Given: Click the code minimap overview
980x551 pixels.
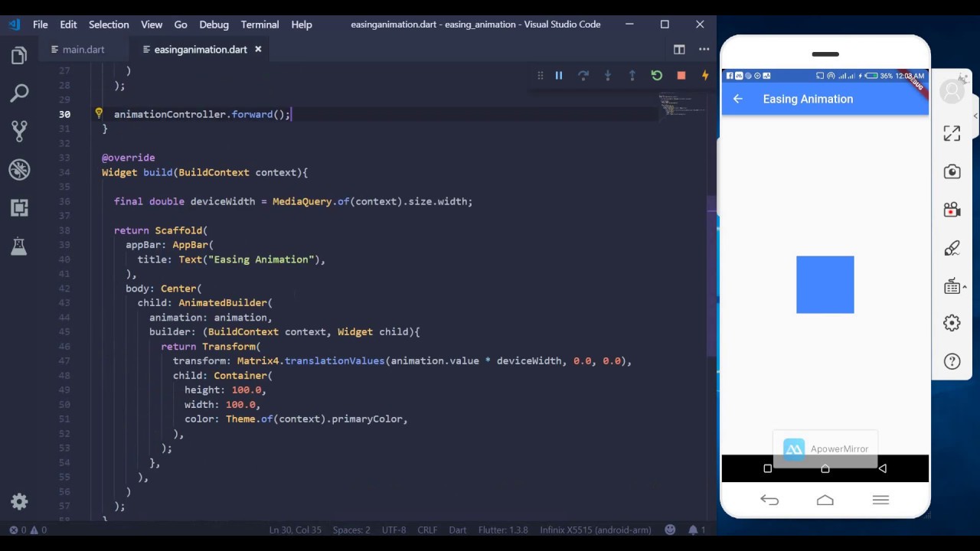Looking at the screenshot, I should (x=681, y=106).
